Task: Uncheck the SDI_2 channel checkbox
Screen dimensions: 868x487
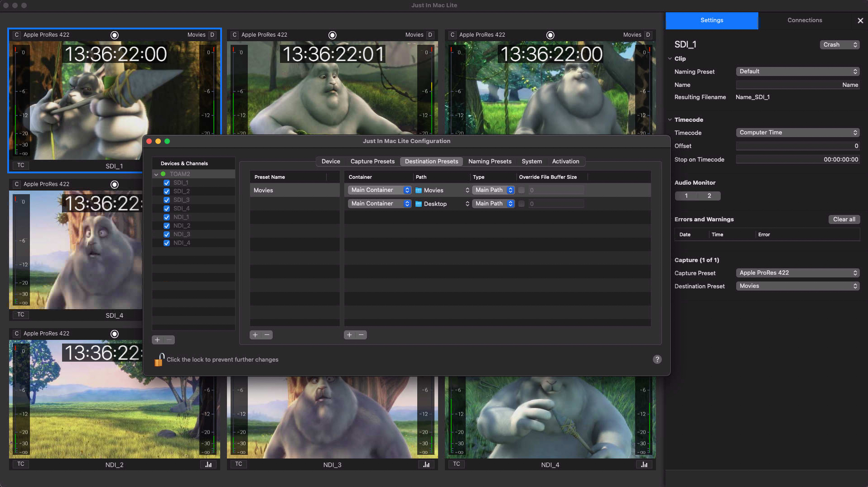Action: coord(167,191)
